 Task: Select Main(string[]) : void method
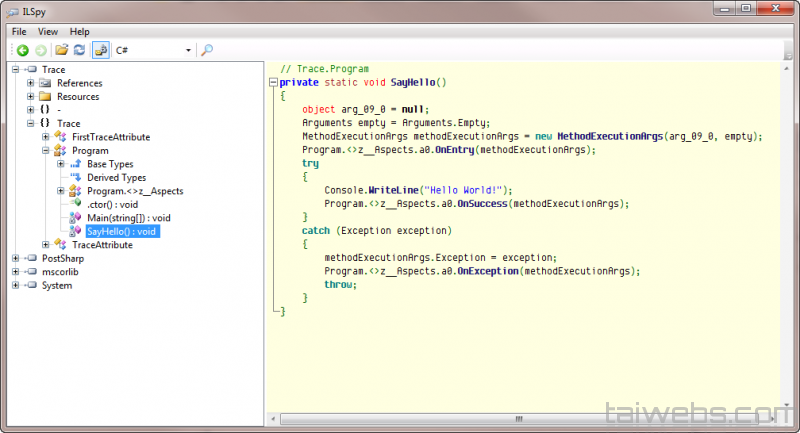tap(128, 218)
